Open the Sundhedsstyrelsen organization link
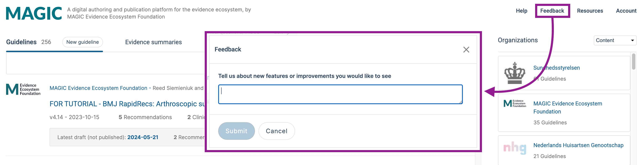644x165 pixels. point(556,68)
